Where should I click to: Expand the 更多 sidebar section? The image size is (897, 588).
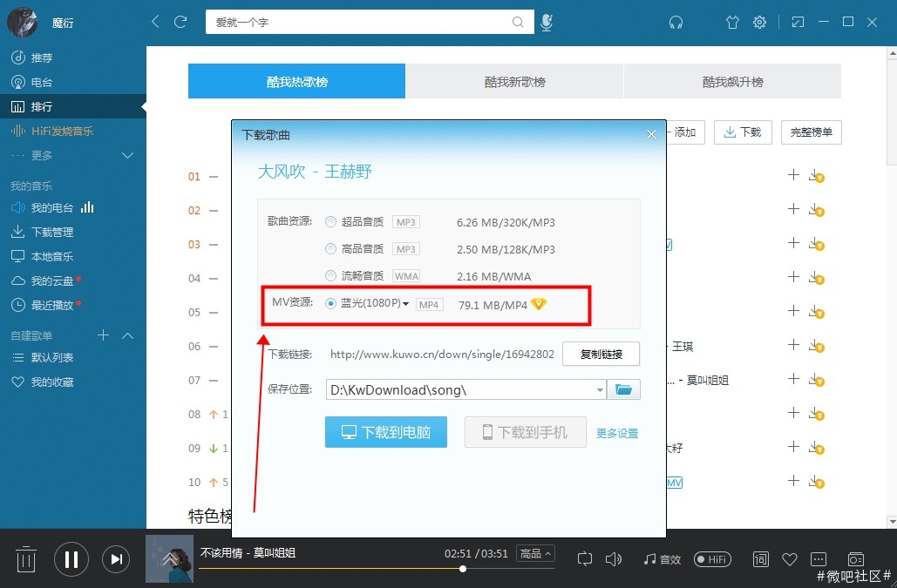[x=127, y=155]
